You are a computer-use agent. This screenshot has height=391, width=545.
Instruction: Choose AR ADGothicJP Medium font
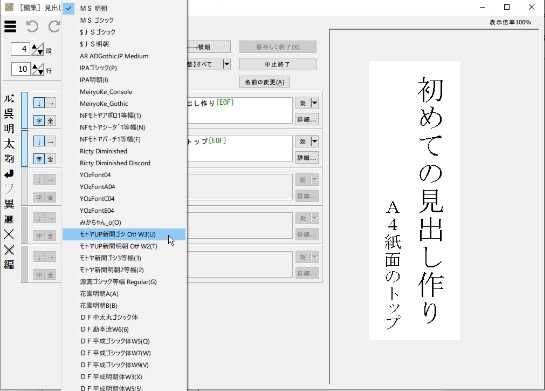pyautogui.click(x=124, y=56)
